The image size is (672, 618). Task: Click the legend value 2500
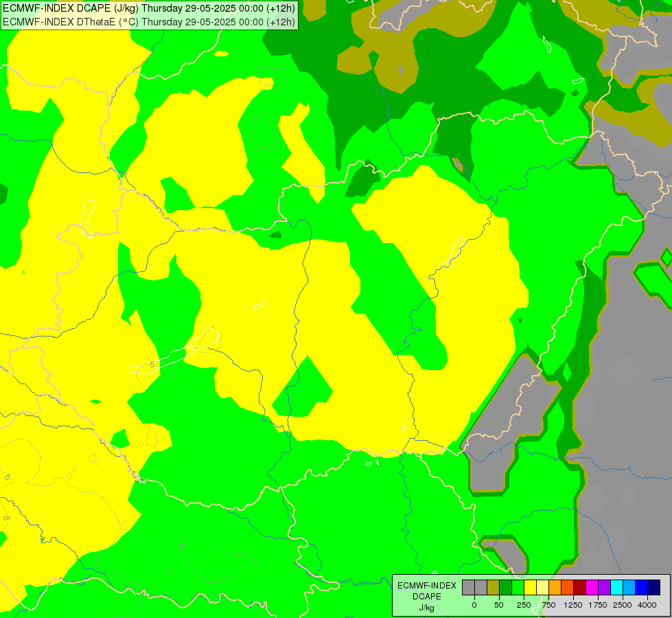pyautogui.click(x=623, y=605)
